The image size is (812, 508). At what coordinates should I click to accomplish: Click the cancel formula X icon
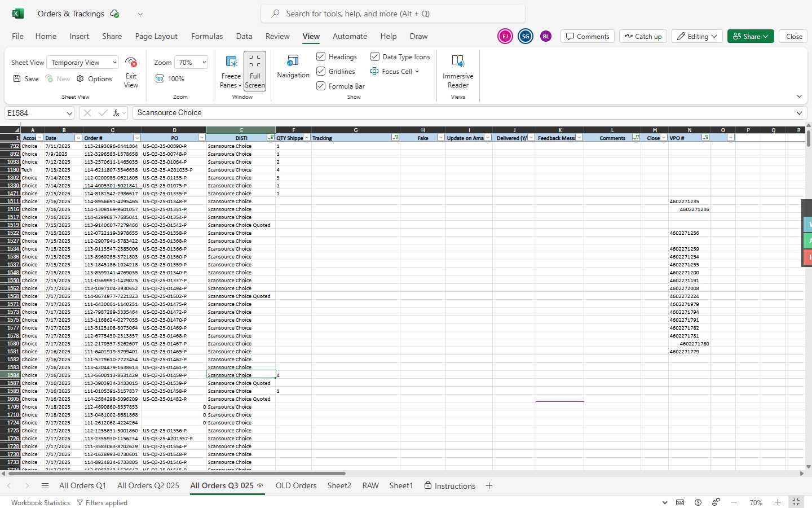coord(87,113)
